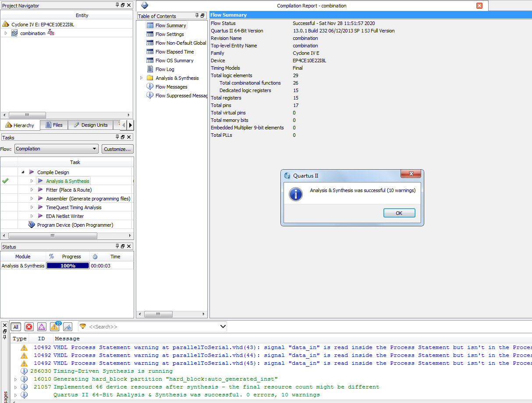Click the Analysis & Synthesis progress bar
This screenshot has width=532, height=403.
[68, 266]
